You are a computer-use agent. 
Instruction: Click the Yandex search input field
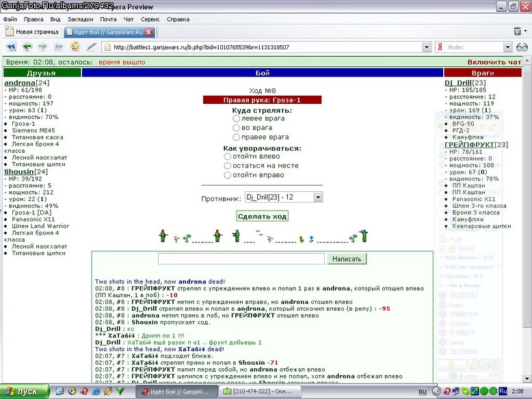pyautogui.click(x=473, y=47)
